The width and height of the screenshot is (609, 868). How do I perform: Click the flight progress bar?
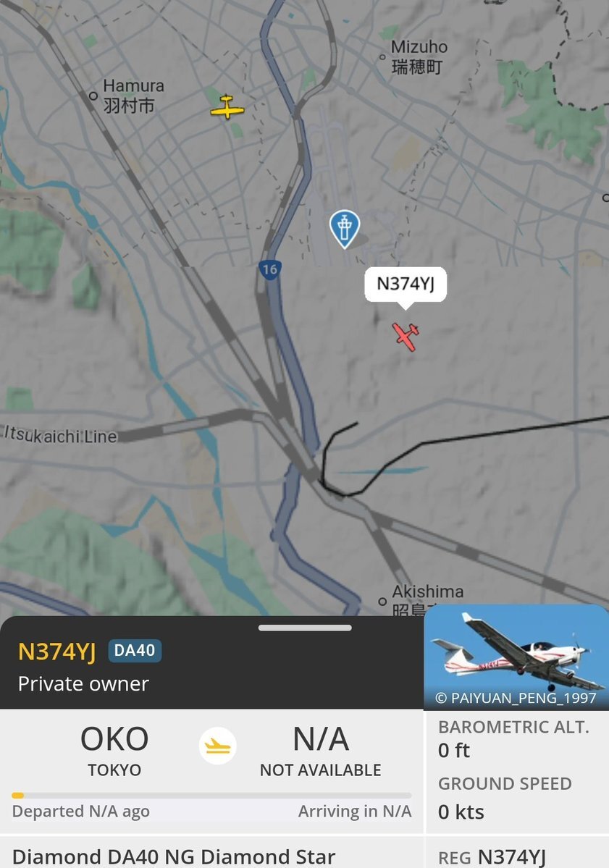coord(211,796)
